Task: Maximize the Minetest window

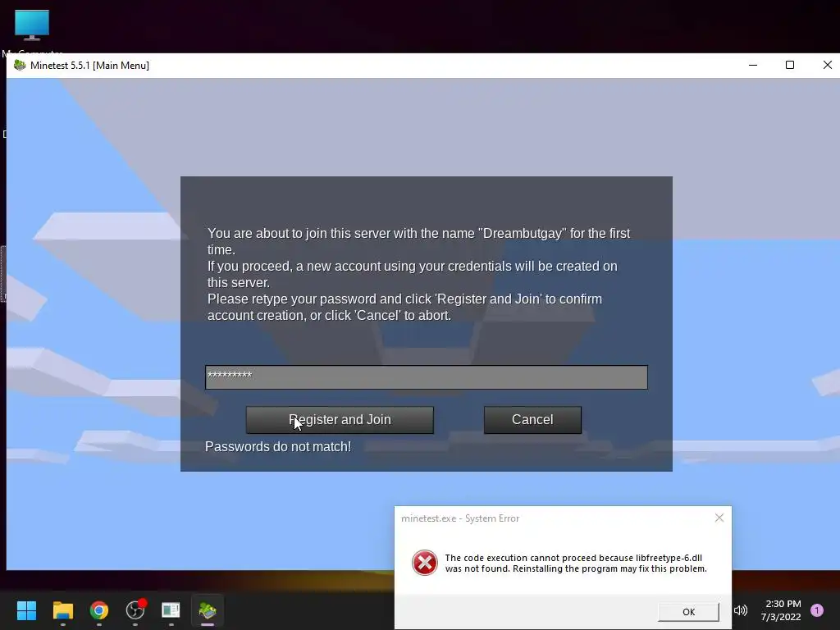Action: point(790,66)
